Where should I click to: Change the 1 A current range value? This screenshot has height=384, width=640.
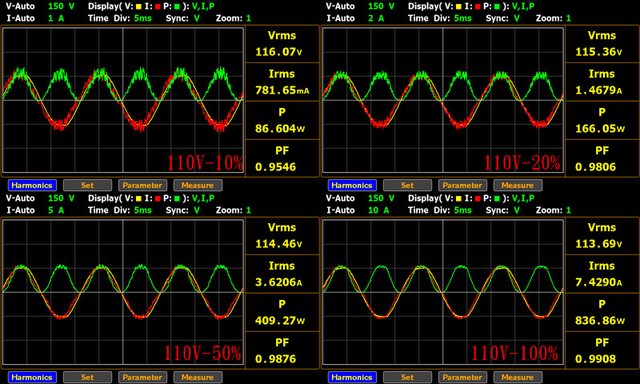tap(56, 18)
